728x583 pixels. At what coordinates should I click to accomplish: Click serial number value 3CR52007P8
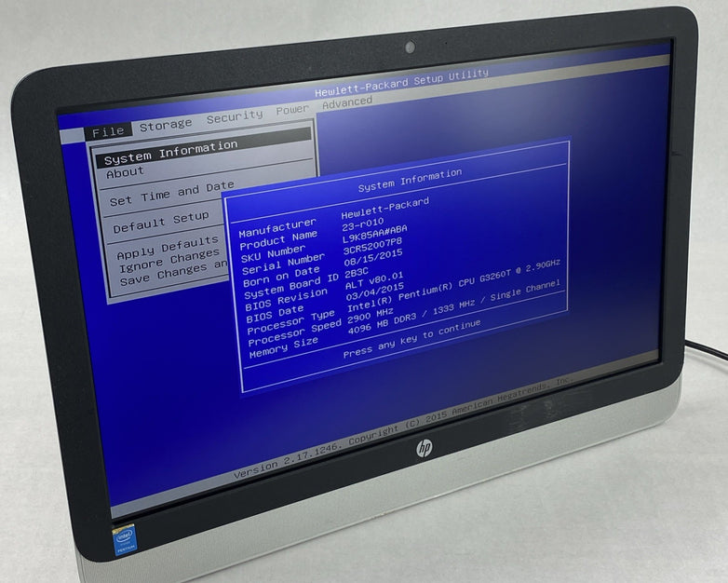372,246
